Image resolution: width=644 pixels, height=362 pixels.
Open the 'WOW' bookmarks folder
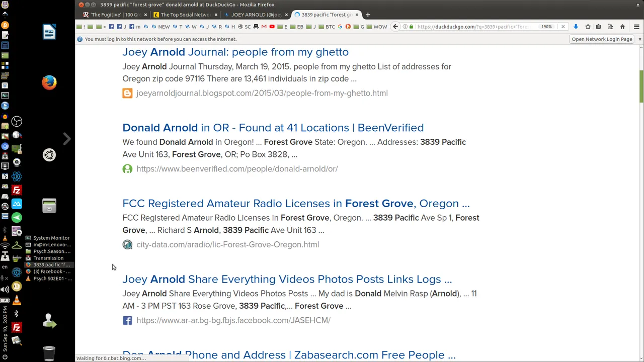coord(377,27)
